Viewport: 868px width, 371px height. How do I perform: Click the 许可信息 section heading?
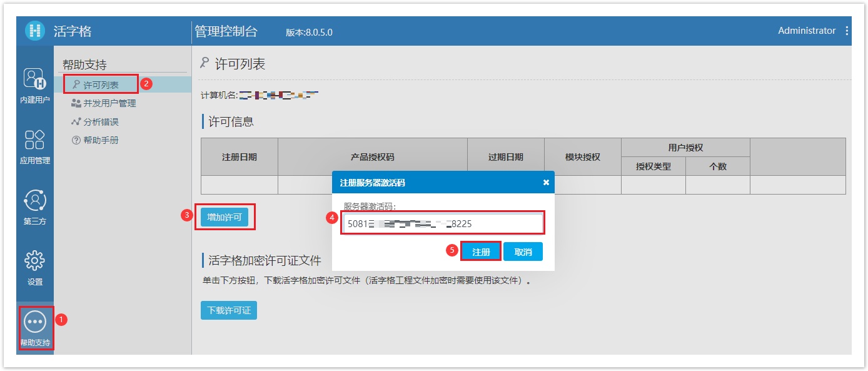click(x=231, y=121)
